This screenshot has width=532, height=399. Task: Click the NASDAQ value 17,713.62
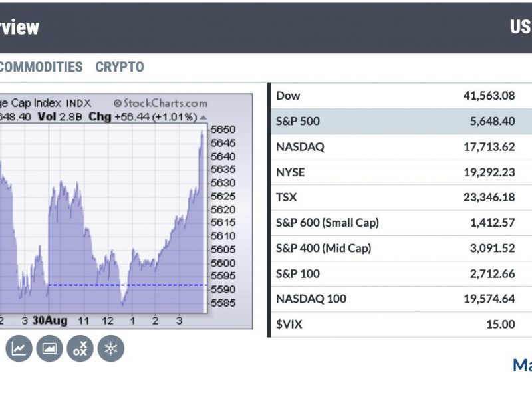pos(489,147)
